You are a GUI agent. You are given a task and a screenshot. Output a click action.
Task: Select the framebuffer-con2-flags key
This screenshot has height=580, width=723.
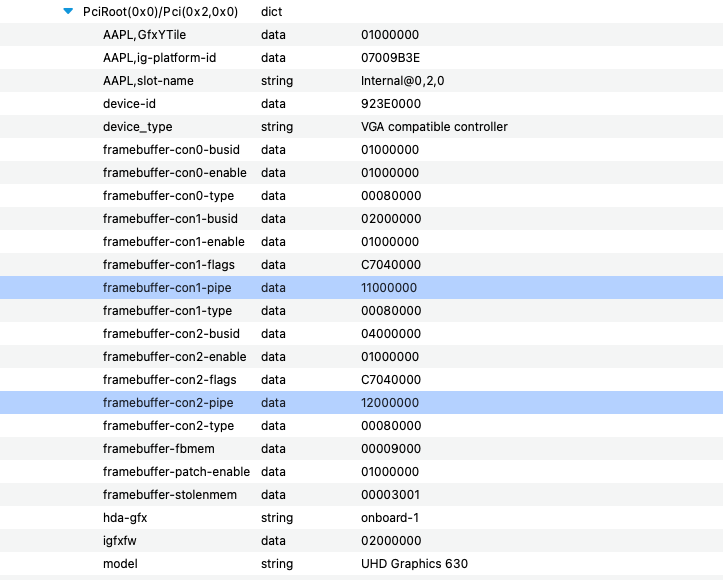click(x=170, y=380)
